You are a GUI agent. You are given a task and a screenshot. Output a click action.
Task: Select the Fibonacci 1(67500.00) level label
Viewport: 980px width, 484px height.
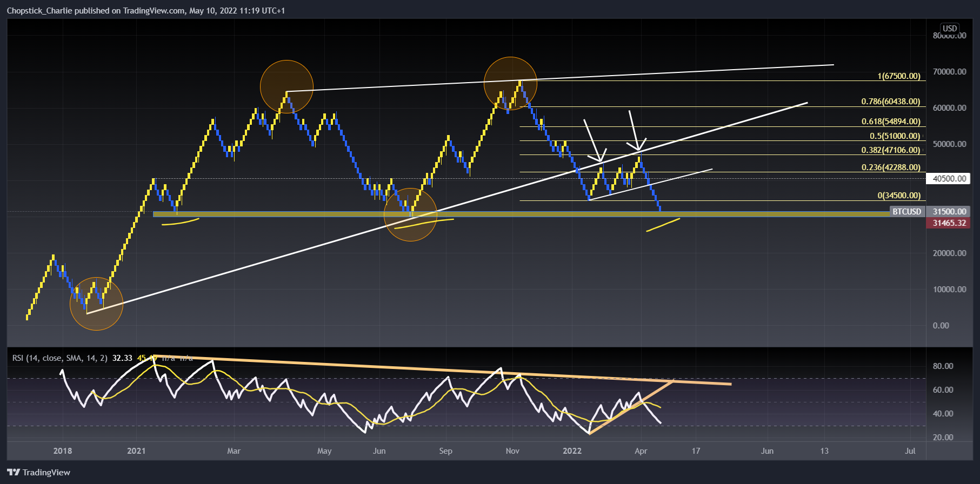tap(898, 76)
